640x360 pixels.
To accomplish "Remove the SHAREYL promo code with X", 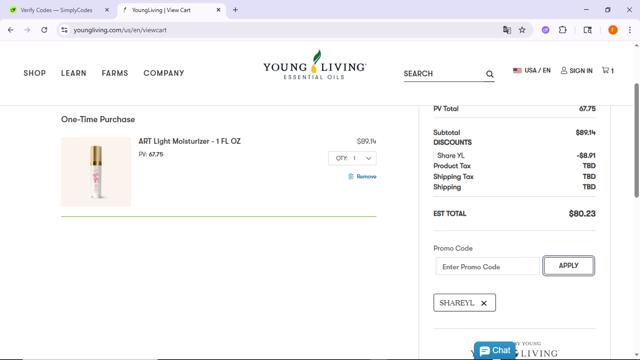I will [484, 303].
